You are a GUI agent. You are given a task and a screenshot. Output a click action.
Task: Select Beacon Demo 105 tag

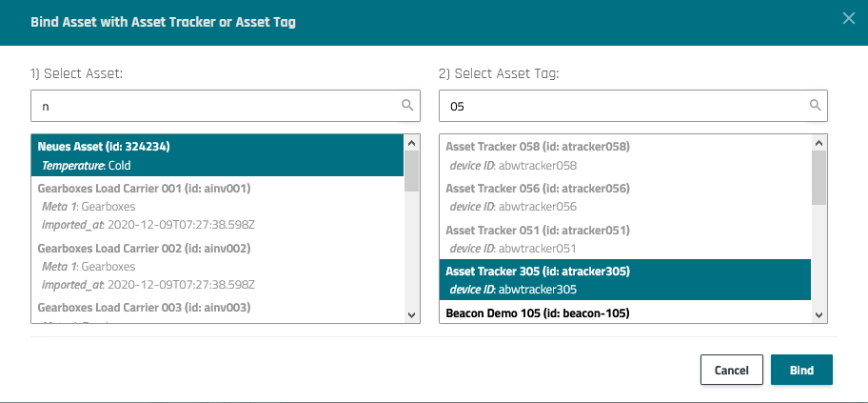pyautogui.click(x=624, y=313)
